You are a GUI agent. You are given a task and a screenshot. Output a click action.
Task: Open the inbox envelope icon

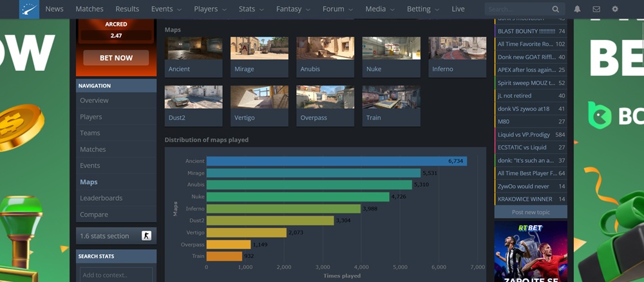click(x=596, y=9)
